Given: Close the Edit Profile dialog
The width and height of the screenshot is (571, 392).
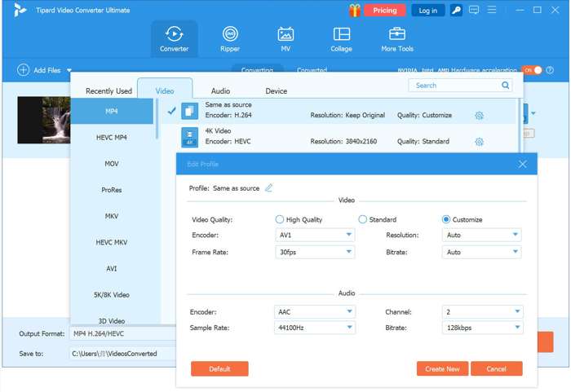Looking at the screenshot, I should tap(522, 164).
